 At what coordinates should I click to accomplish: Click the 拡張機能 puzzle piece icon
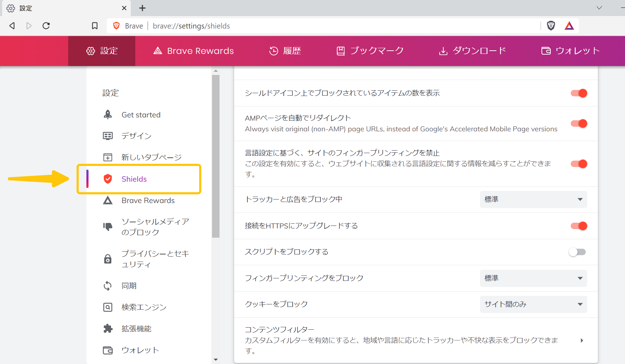click(108, 329)
